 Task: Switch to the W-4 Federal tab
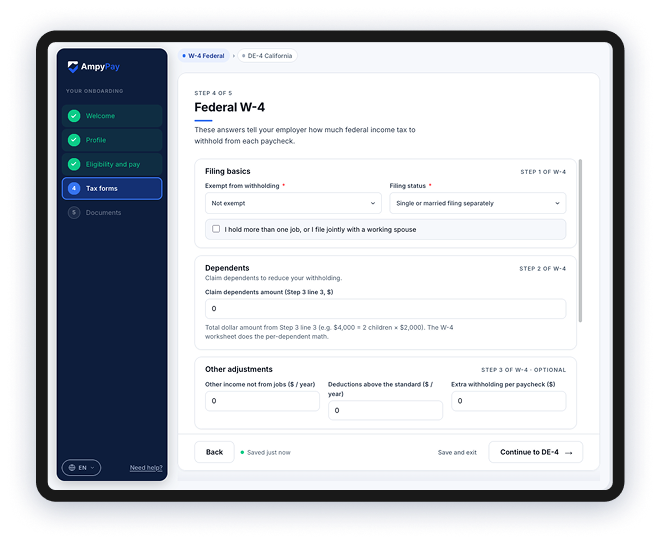[x=204, y=56]
